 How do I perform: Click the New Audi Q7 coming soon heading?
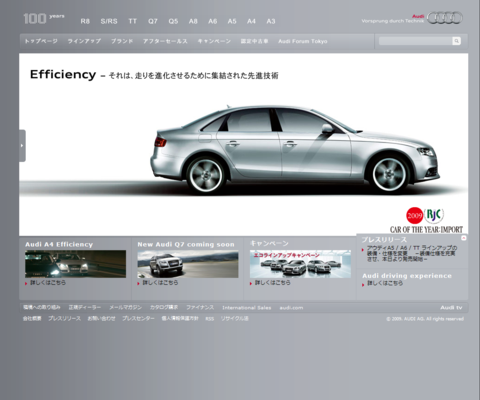tap(186, 244)
